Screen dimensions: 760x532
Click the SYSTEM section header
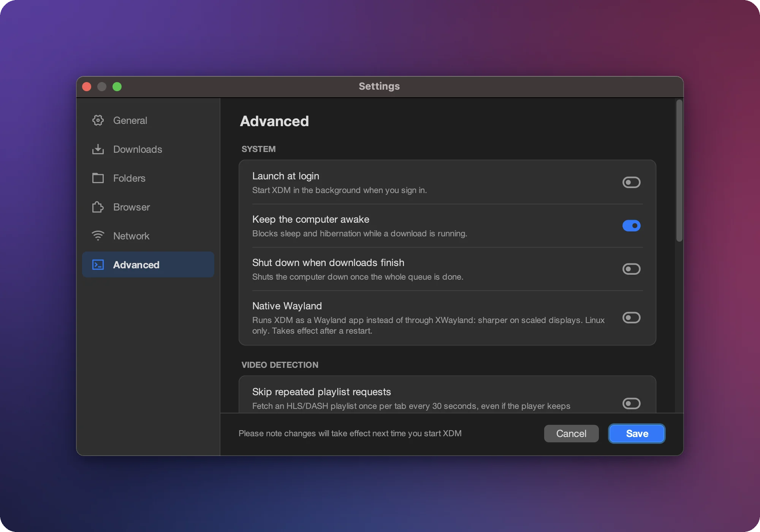[x=258, y=149]
